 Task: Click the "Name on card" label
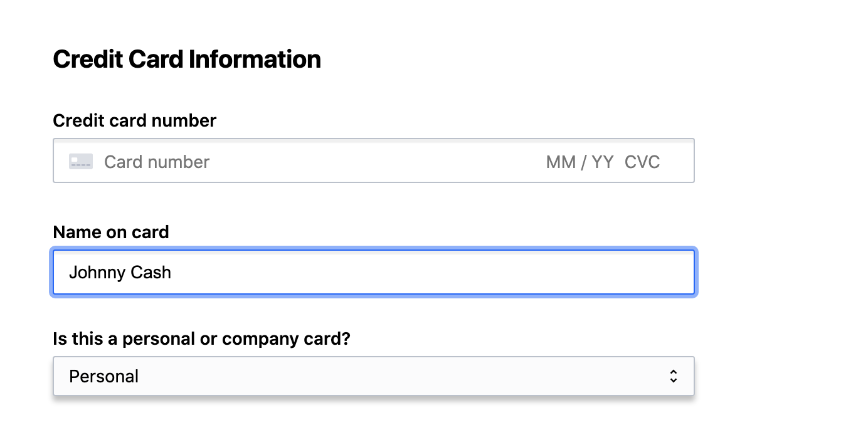click(111, 232)
